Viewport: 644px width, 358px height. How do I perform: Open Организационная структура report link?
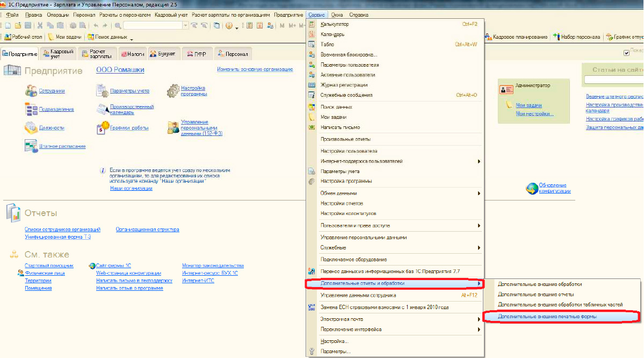tap(147, 230)
